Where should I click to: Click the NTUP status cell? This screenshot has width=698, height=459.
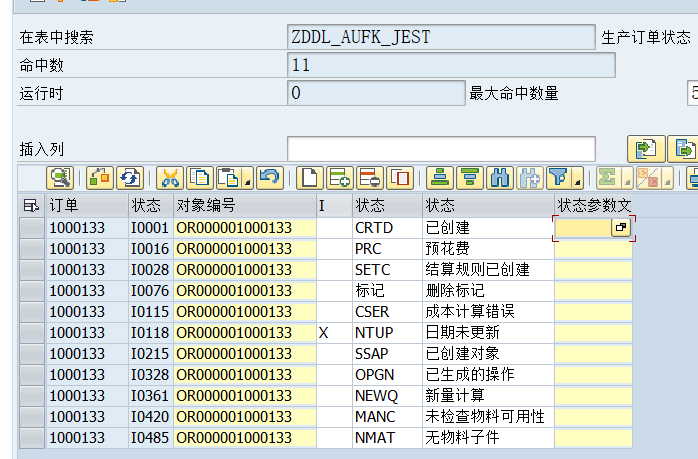click(x=387, y=333)
